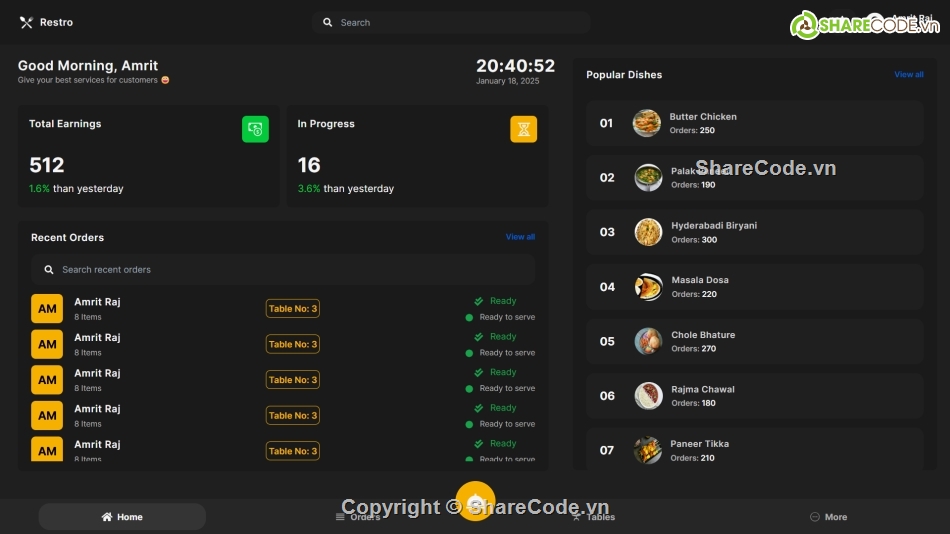Select the Hyderabadi Biryani dish thumbnail
The width and height of the screenshot is (950, 534).
[648, 232]
